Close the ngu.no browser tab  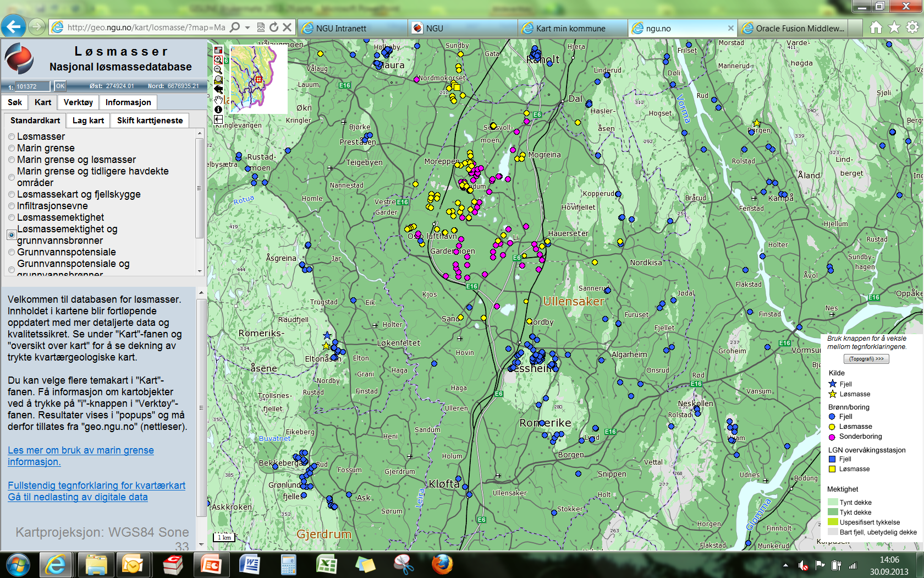pos(730,28)
